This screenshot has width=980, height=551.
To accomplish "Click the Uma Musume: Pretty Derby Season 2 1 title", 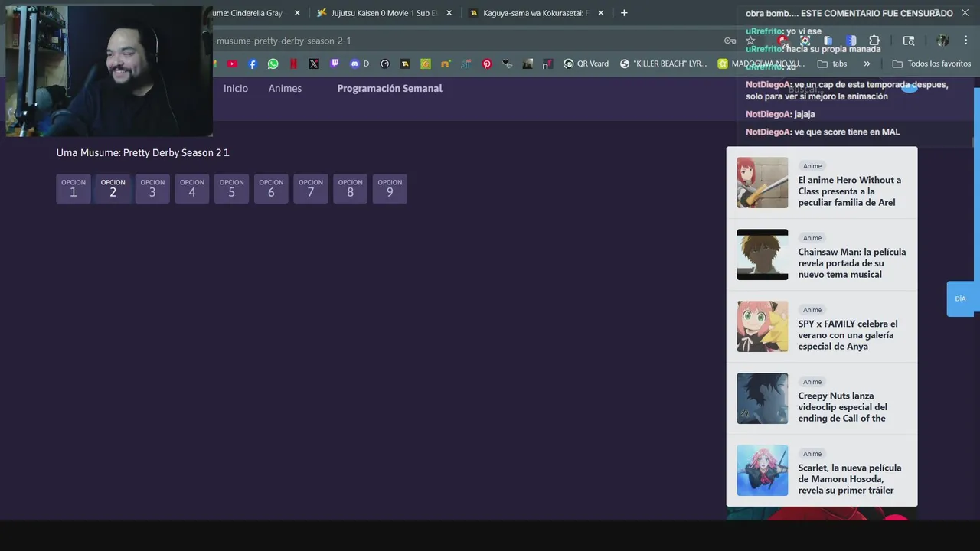I will (142, 153).
